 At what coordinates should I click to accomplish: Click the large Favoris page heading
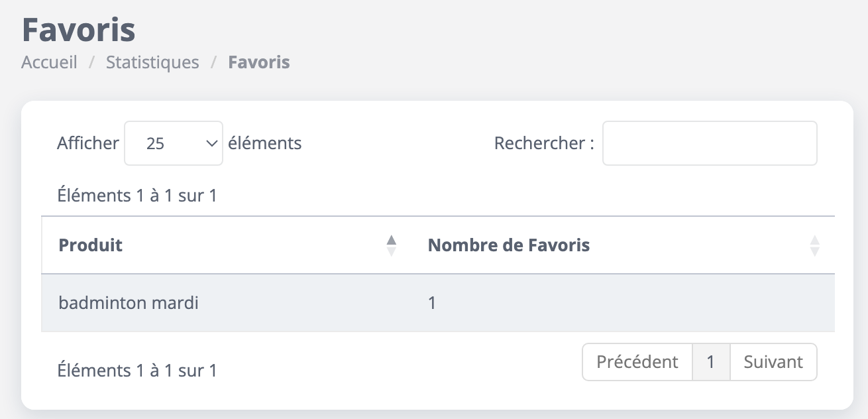coord(79,30)
